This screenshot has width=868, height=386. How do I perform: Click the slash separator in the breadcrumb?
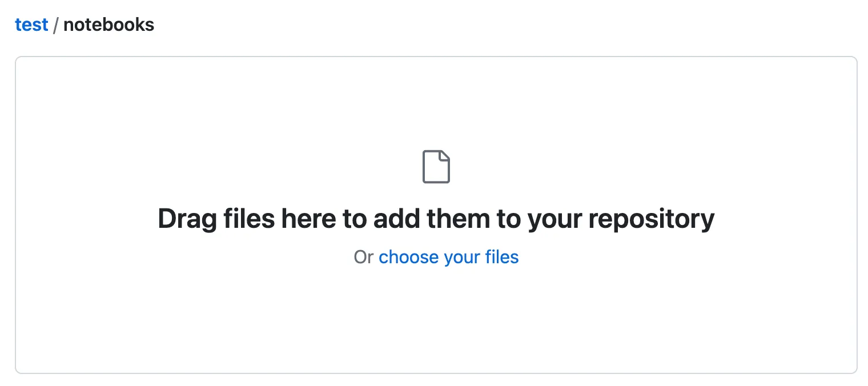(56, 25)
